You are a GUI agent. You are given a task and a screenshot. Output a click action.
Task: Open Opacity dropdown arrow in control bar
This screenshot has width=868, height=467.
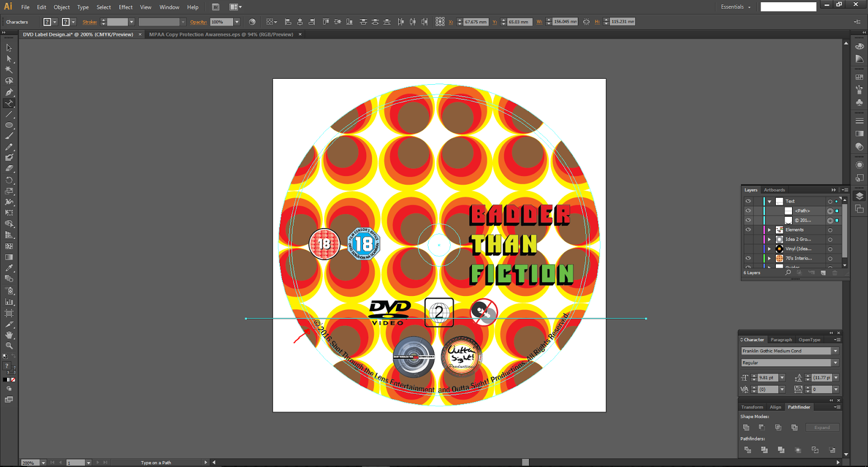[237, 22]
